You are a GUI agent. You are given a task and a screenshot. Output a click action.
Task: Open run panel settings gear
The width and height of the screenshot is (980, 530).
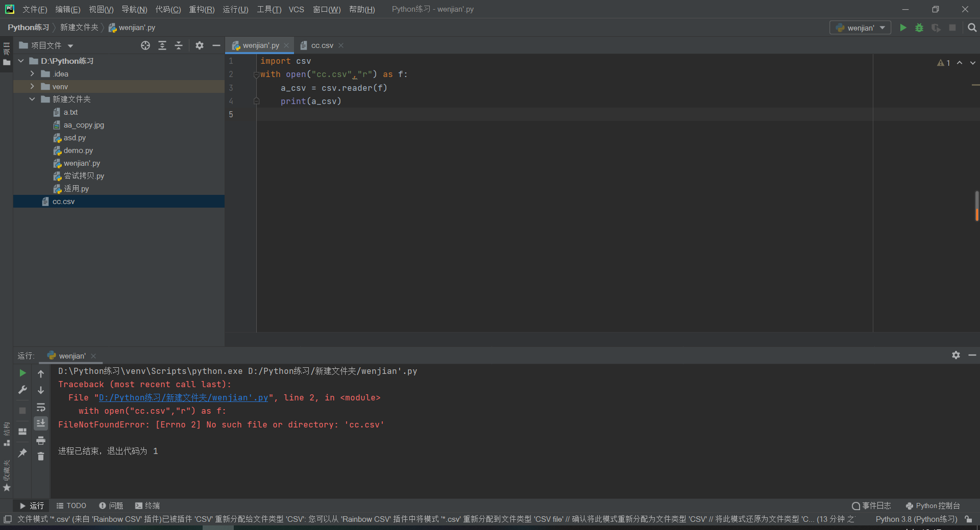(x=956, y=355)
